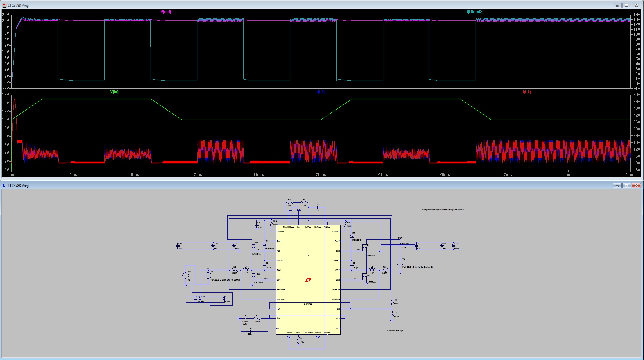Image resolution: width=644 pixels, height=360 pixels.
Task: Select resistor R5 below Freq pin
Action: click(x=299, y=340)
